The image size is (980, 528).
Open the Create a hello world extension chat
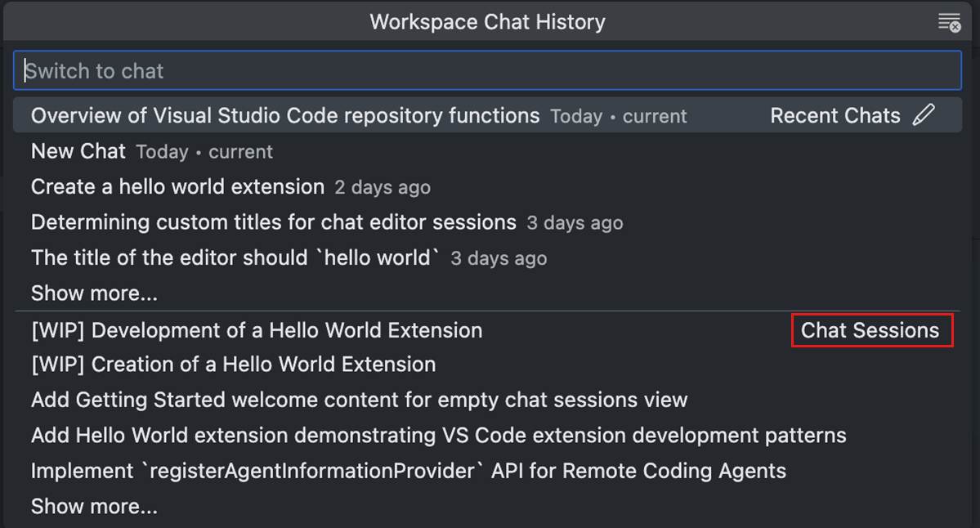click(x=177, y=186)
